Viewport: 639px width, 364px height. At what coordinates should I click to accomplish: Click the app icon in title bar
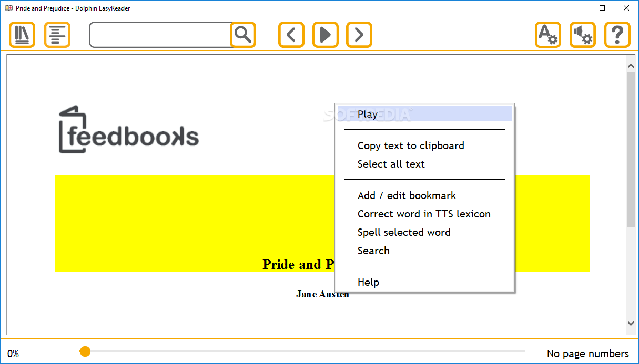tap(8, 8)
